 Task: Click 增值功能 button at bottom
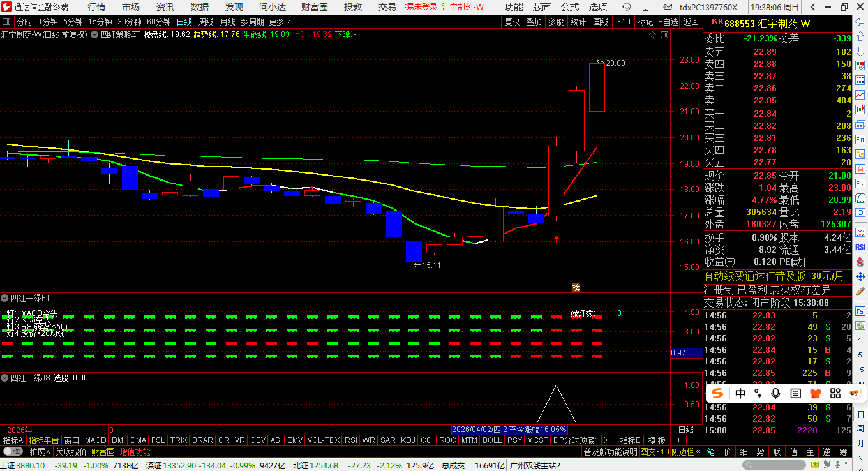[135, 452]
